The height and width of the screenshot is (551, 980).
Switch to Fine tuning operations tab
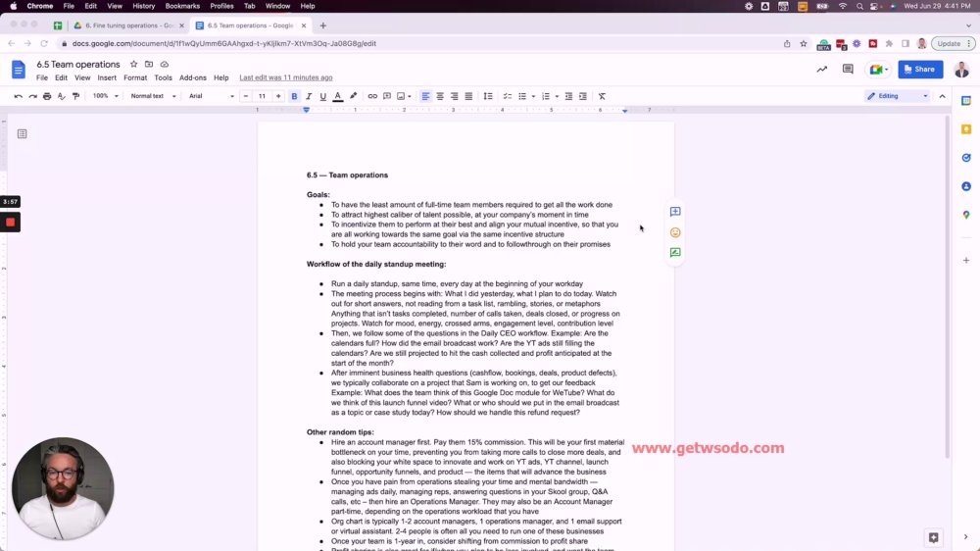[128, 25]
